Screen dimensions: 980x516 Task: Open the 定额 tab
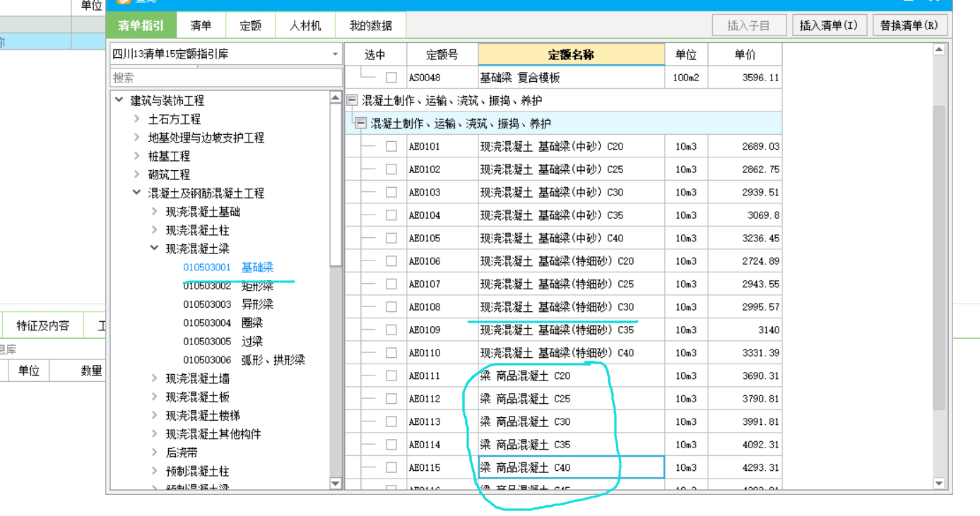(250, 26)
